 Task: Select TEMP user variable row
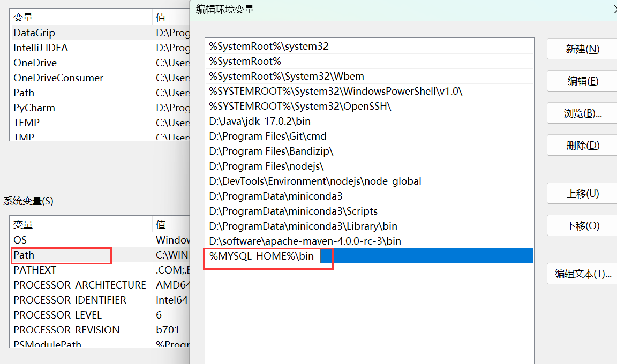101,123
